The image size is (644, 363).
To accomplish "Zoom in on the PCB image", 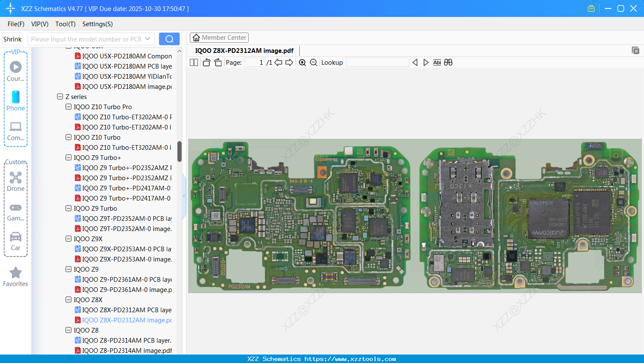I will 302,62.
